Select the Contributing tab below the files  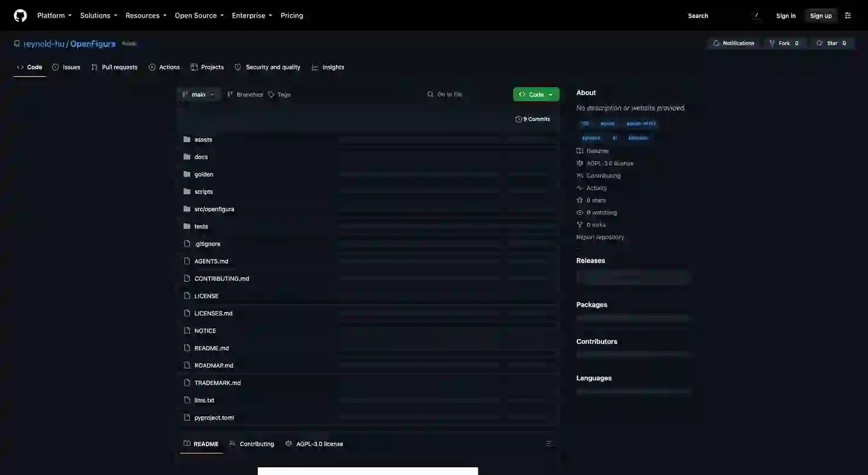pyautogui.click(x=252, y=444)
